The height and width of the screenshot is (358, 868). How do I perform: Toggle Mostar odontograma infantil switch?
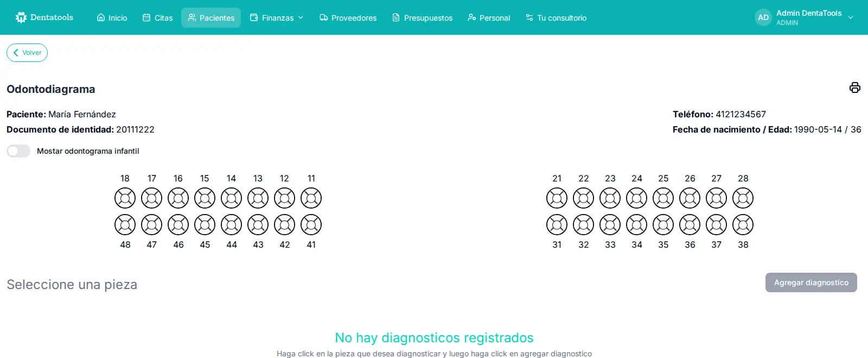[x=18, y=151]
